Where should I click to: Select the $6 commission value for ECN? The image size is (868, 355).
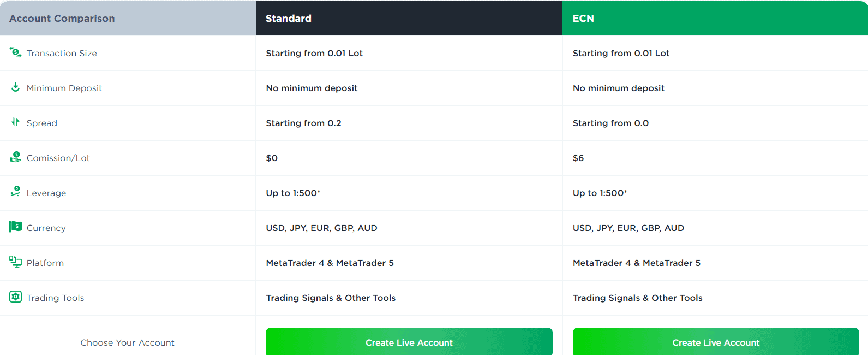pos(577,158)
